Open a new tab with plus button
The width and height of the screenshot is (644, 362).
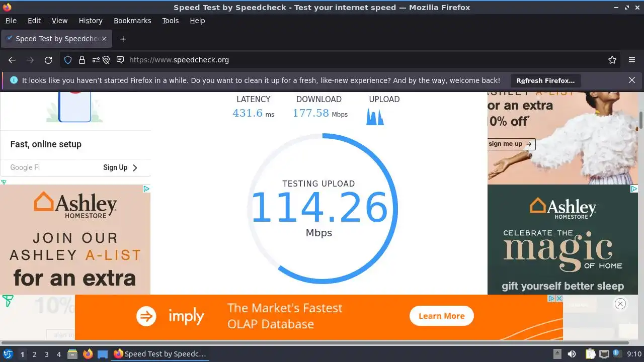[123, 39]
